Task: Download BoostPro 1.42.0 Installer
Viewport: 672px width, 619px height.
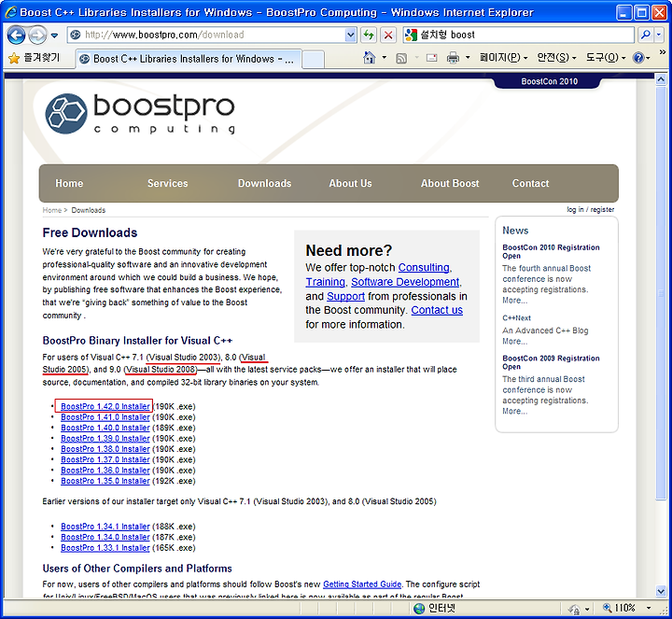Action: tap(105, 406)
